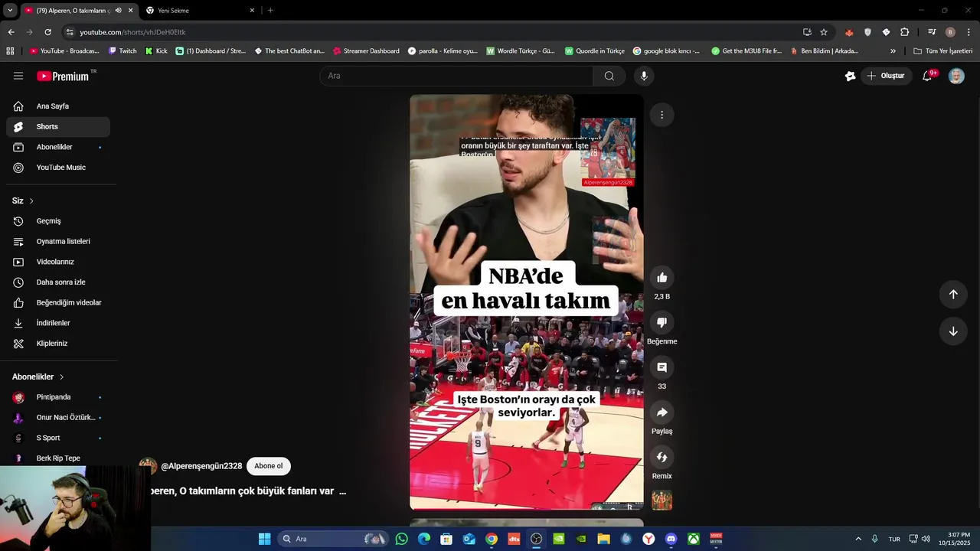Open Remix options for the Short
The width and height of the screenshot is (980, 551).
(662, 457)
